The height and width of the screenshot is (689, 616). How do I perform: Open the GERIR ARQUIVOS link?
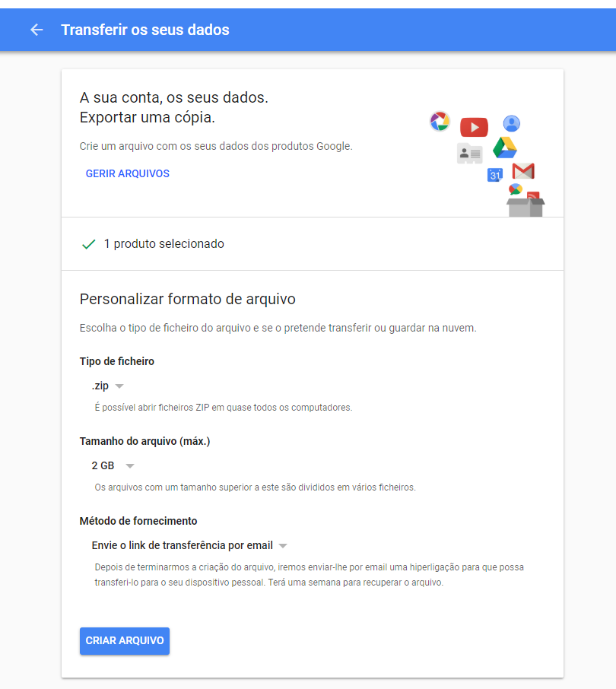[128, 173]
